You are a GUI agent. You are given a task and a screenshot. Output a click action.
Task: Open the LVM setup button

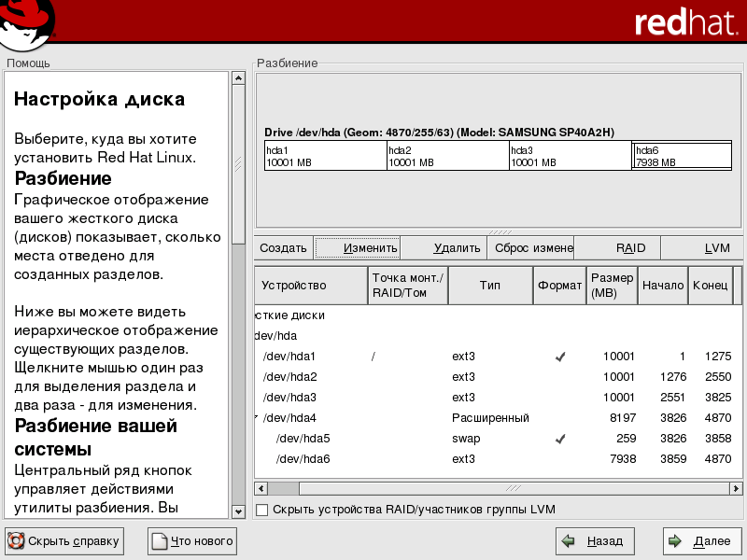[x=716, y=248]
